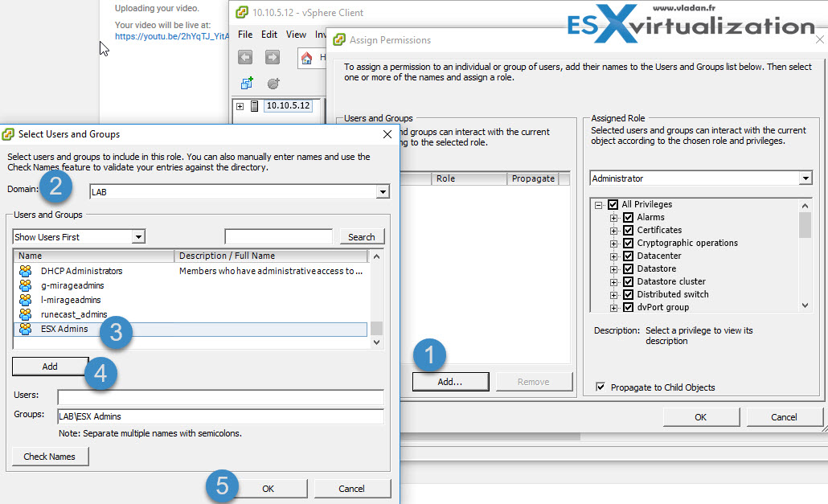Open the Domain dropdown showing LAB
828x504 pixels.
384,191
